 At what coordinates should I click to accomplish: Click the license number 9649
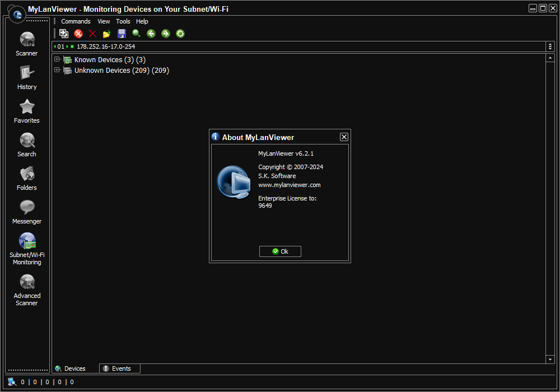(265, 206)
